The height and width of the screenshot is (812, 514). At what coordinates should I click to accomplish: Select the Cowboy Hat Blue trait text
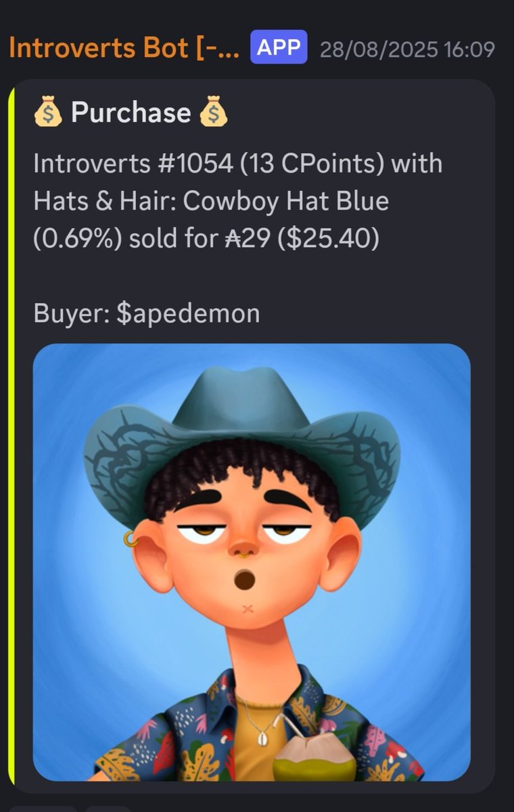coord(287,202)
